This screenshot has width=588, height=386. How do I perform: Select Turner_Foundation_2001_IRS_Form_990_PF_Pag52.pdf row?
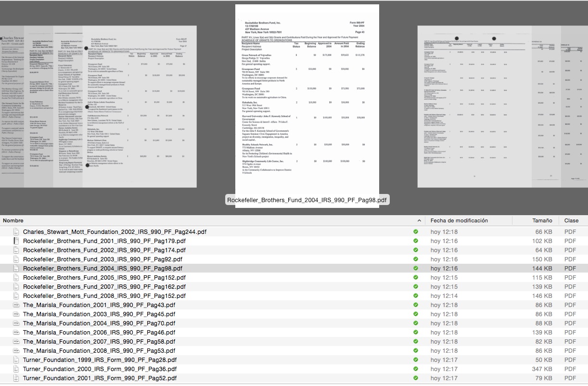tap(100, 378)
